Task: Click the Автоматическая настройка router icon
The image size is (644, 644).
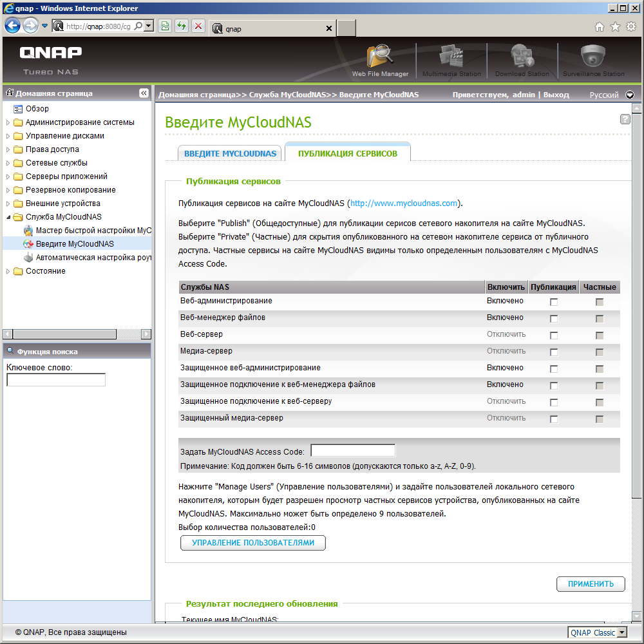Action: [x=28, y=258]
